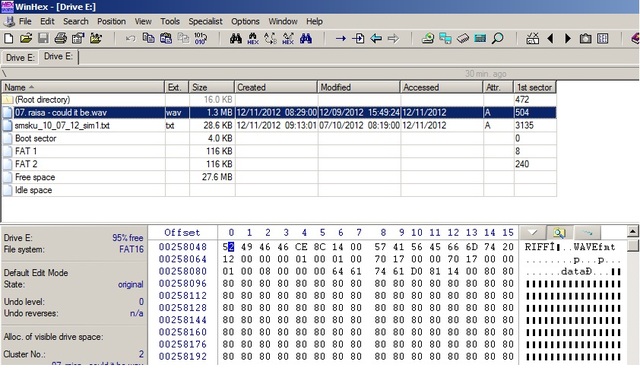Open the Window menu
This screenshot has height=368, width=640.
click(283, 21)
